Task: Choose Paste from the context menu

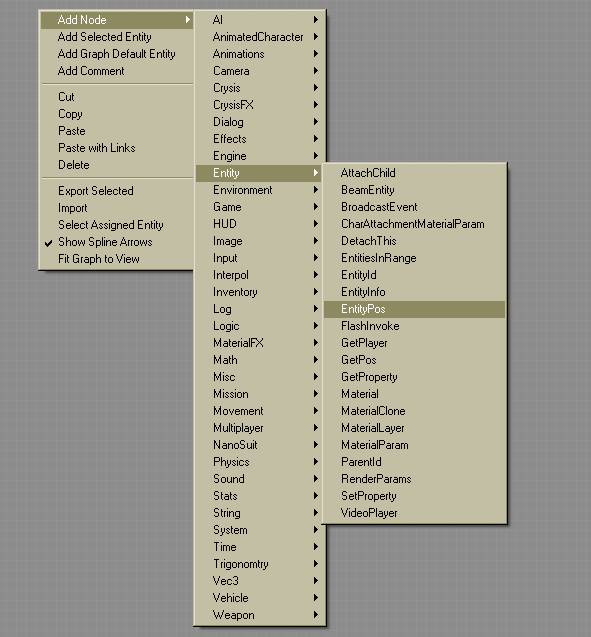Action: click(x=117, y=131)
